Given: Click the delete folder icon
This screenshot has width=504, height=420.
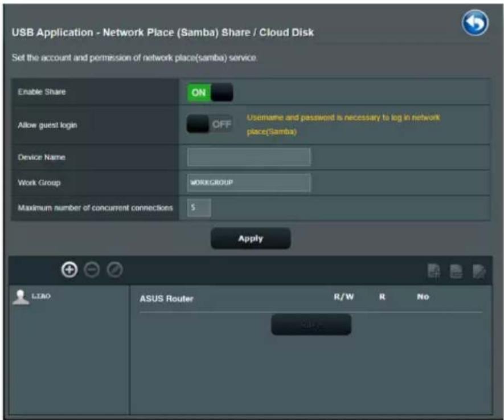Looking at the screenshot, I should click(456, 271).
